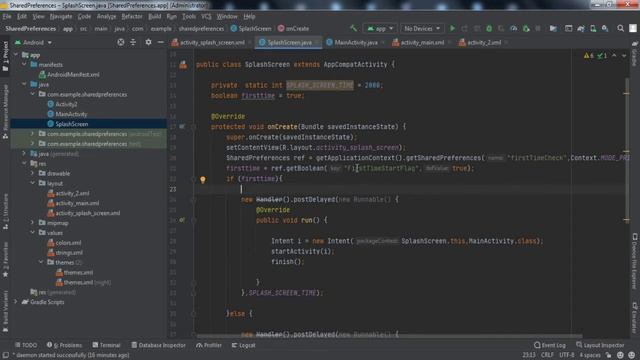Close the SplashScreen.java tab

click(x=317, y=42)
